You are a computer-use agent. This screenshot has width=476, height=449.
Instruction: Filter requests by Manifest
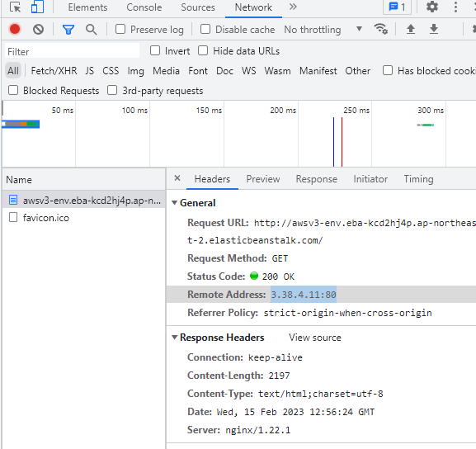click(318, 71)
